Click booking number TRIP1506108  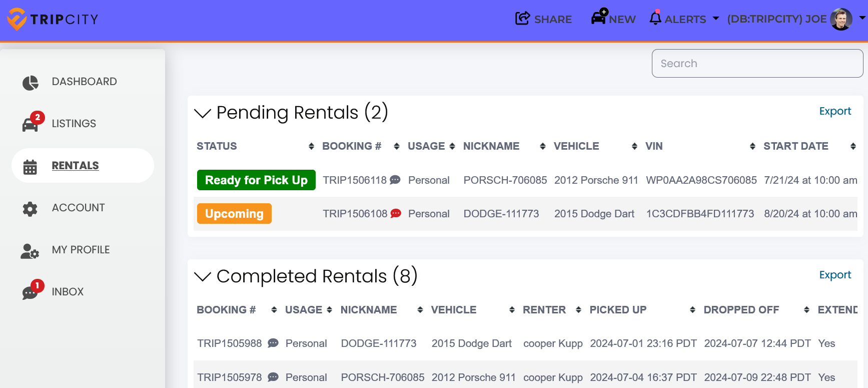(355, 214)
